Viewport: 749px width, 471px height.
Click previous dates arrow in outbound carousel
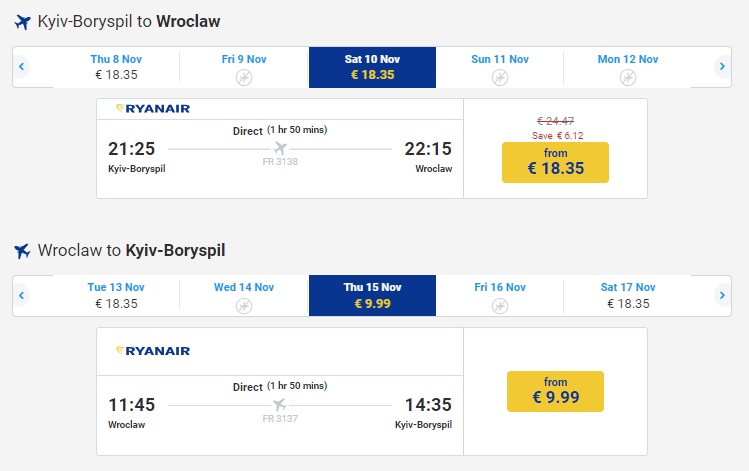pyautogui.click(x=21, y=67)
